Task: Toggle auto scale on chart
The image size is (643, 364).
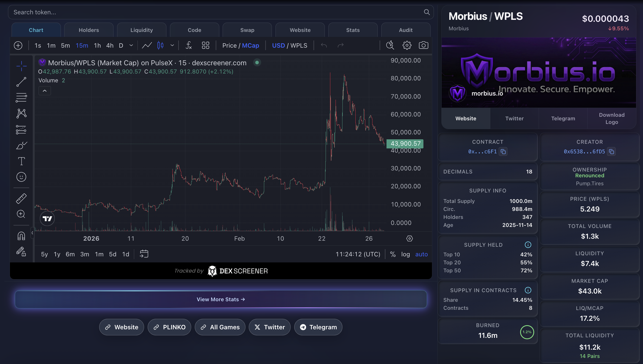Action: click(421, 254)
